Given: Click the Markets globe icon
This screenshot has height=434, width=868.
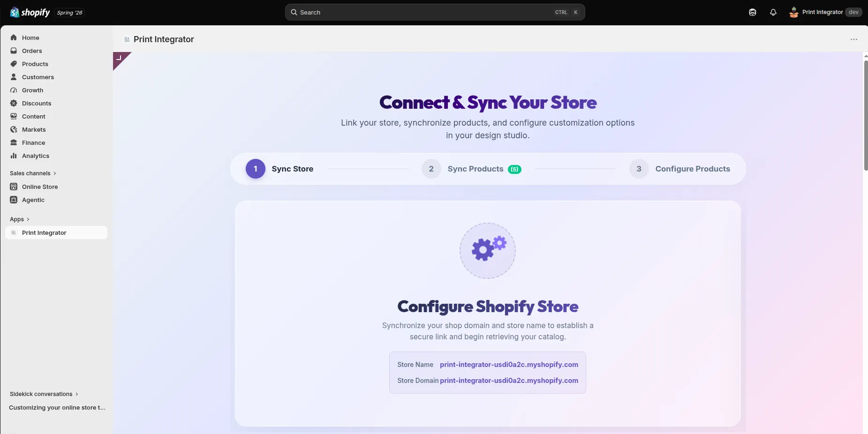Looking at the screenshot, I should [14, 129].
